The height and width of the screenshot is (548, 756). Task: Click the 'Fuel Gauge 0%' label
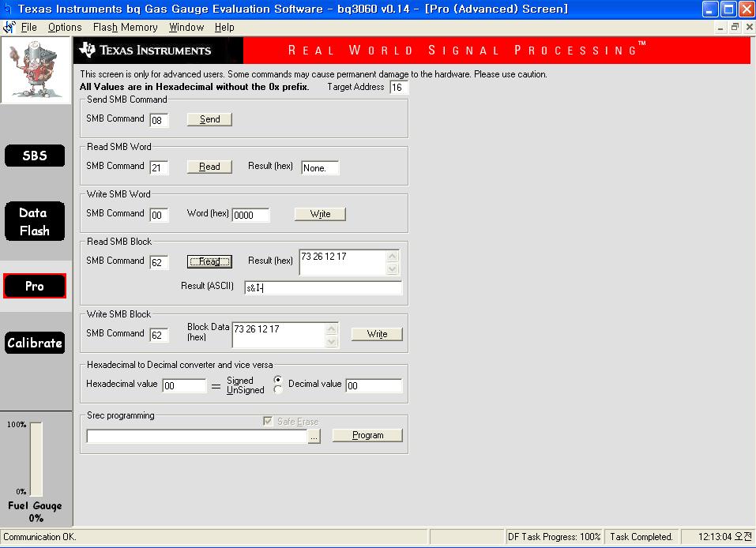(x=36, y=512)
